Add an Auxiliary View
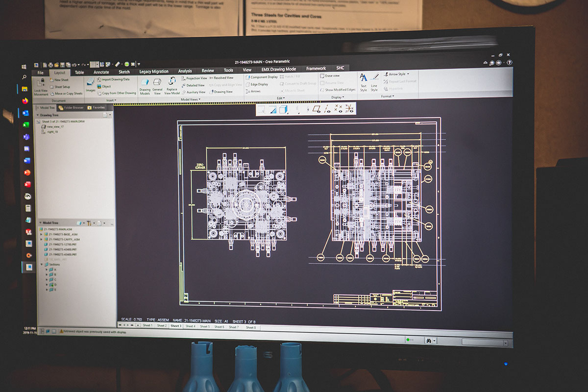Screen dimensions: 588x392 [x=193, y=92]
